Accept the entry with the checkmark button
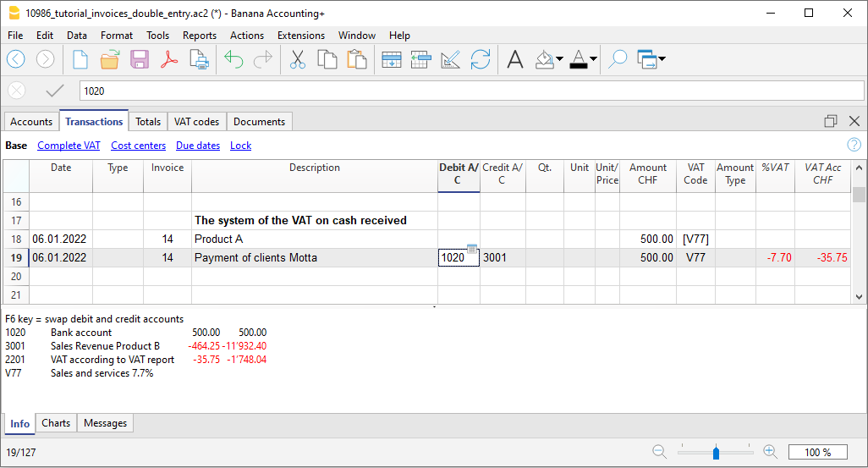Viewport: 868px width, 468px height. [x=55, y=91]
